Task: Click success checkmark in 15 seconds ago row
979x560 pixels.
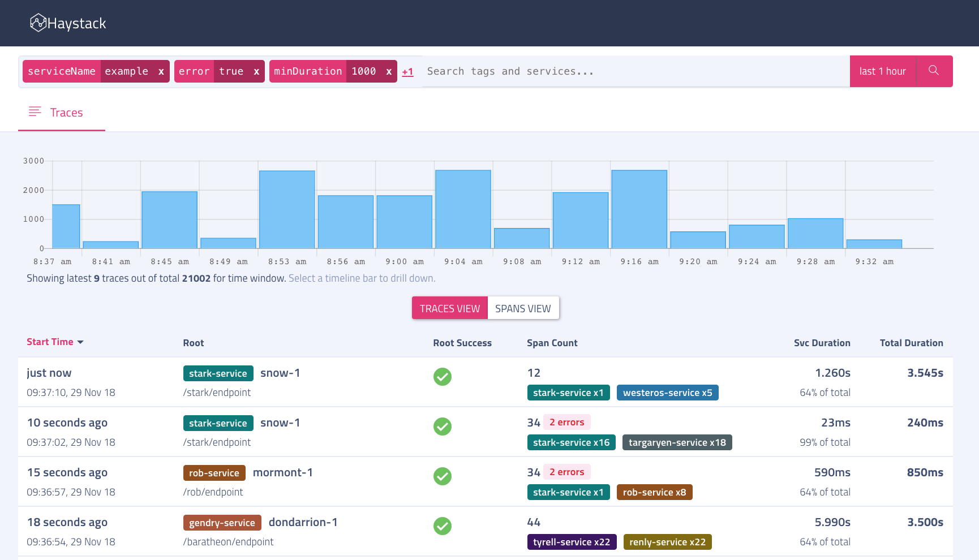Action: tap(443, 476)
